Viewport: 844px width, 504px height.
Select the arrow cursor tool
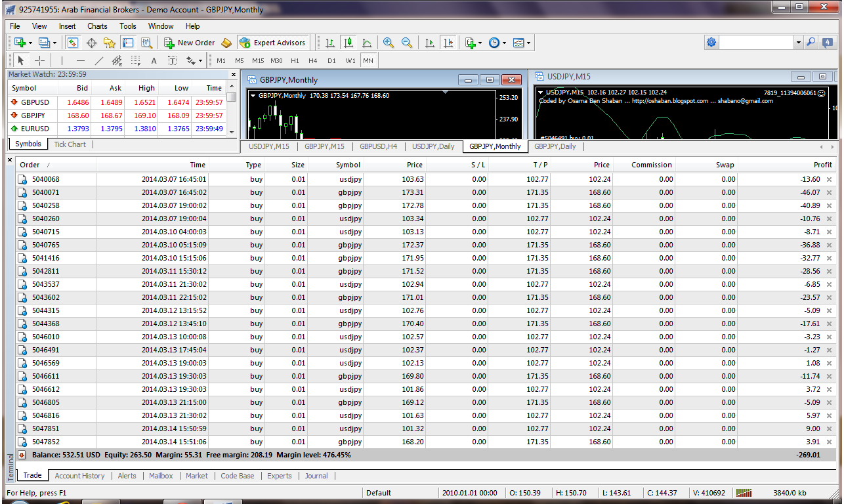[x=20, y=60]
